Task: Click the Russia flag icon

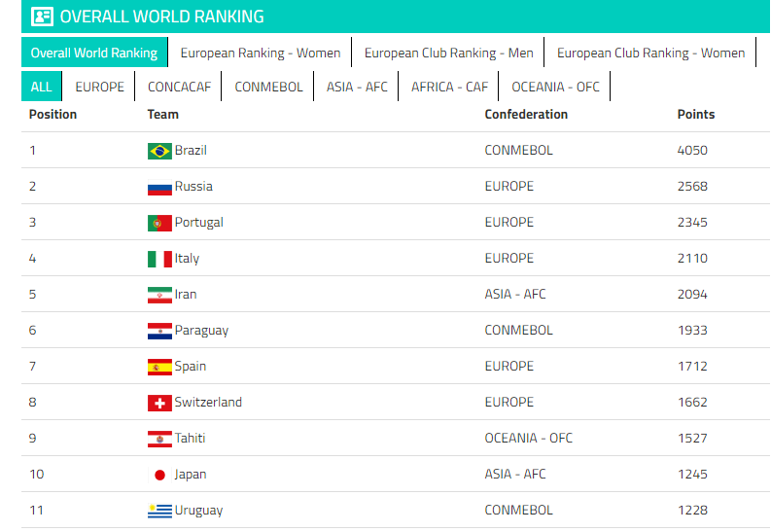Action: 159,187
